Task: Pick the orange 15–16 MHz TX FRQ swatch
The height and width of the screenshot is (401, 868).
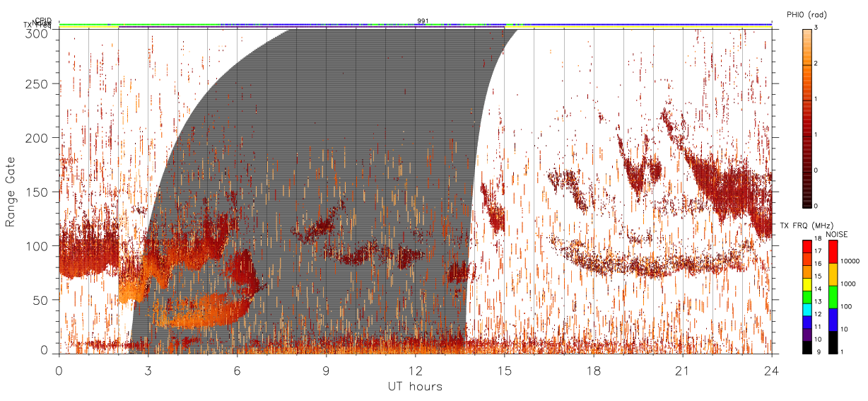Action: [x=807, y=272]
